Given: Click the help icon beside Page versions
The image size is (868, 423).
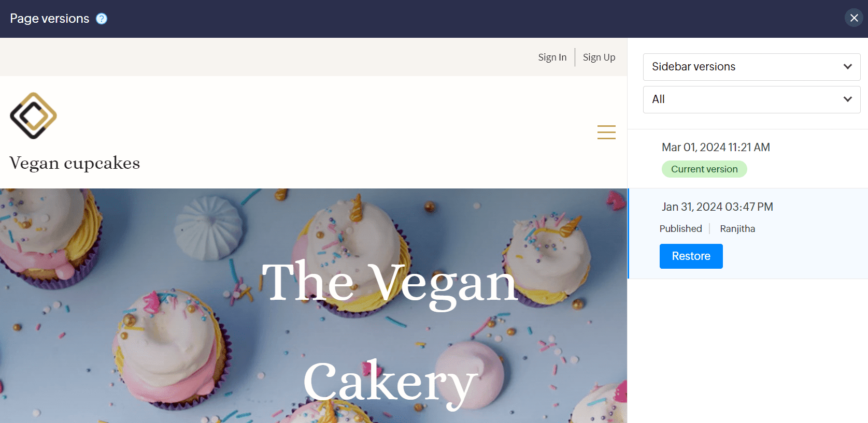Looking at the screenshot, I should coord(102,19).
